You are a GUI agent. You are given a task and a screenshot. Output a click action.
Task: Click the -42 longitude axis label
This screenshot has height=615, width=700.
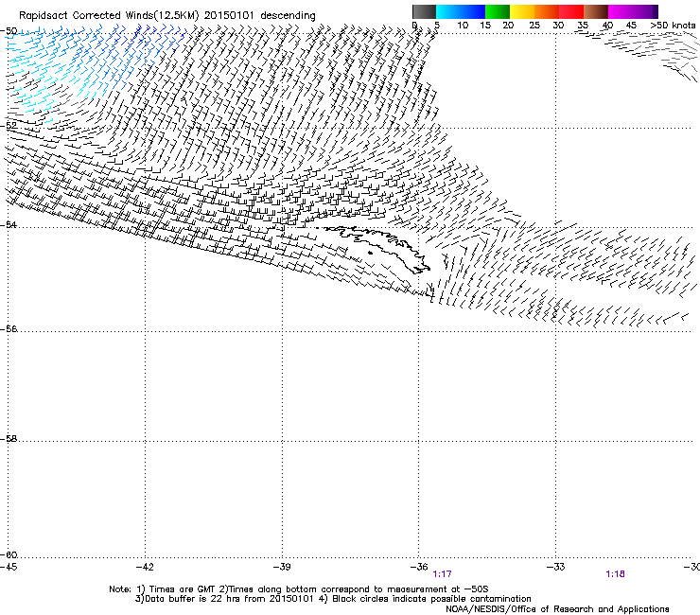tap(145, 567)
